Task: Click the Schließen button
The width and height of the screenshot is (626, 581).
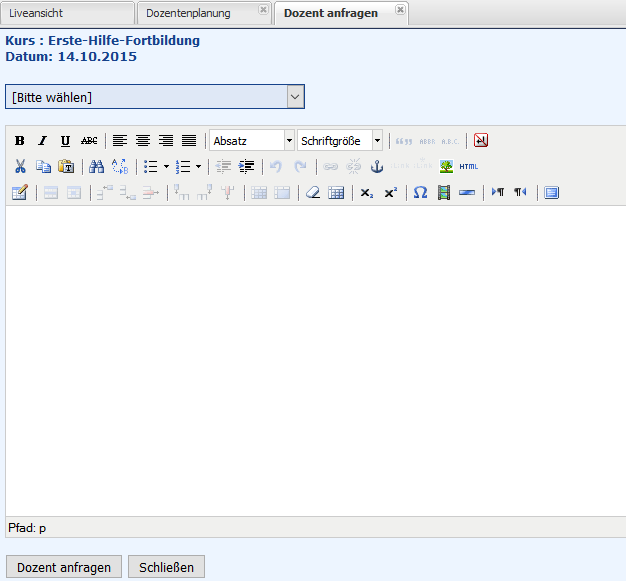Action: pyautogui.click(x=166, y=567)
